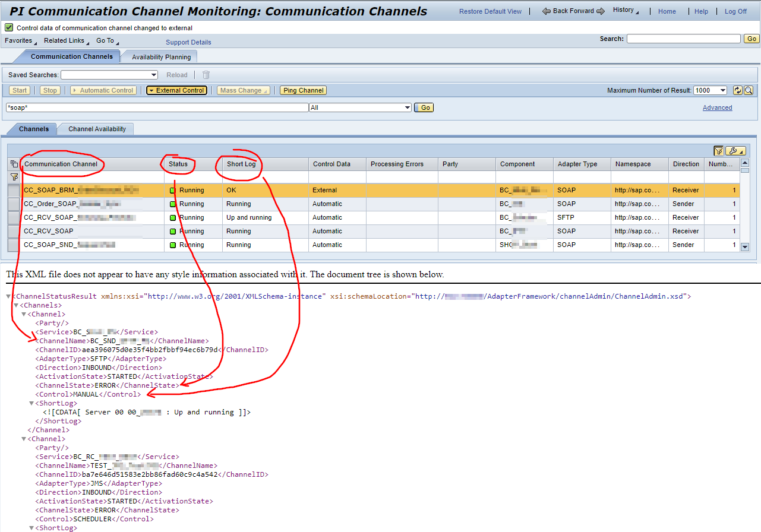Open the Mass Change dropdown button
The height and width of the screenshot is (532, 761).
[x=244, y=90]
